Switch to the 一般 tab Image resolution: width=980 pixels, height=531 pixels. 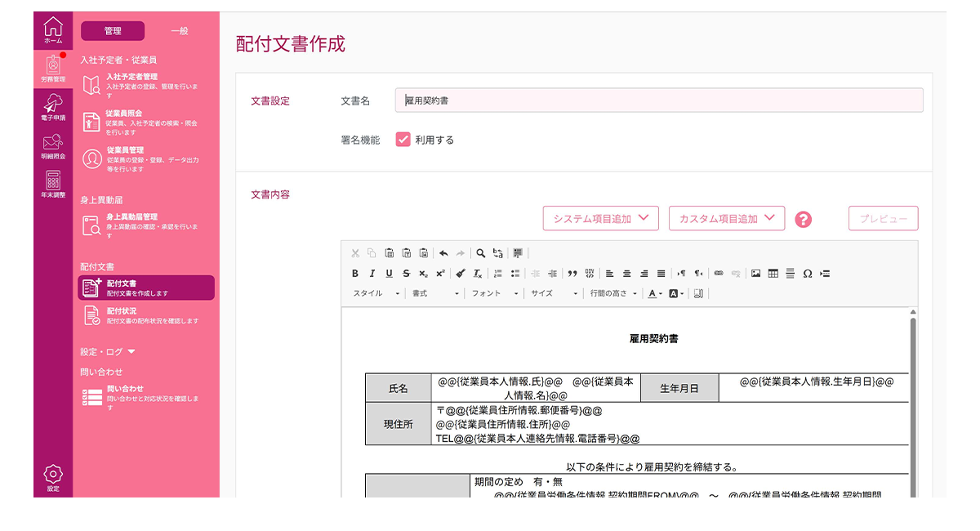click(180, 31)
